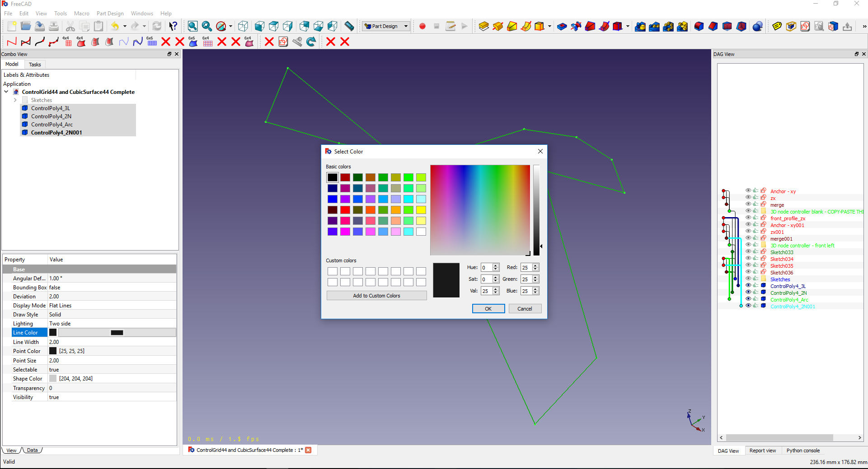Screen dimensions: 868x469
Task: Increase the Red value stepper
Action: point(535,265)
